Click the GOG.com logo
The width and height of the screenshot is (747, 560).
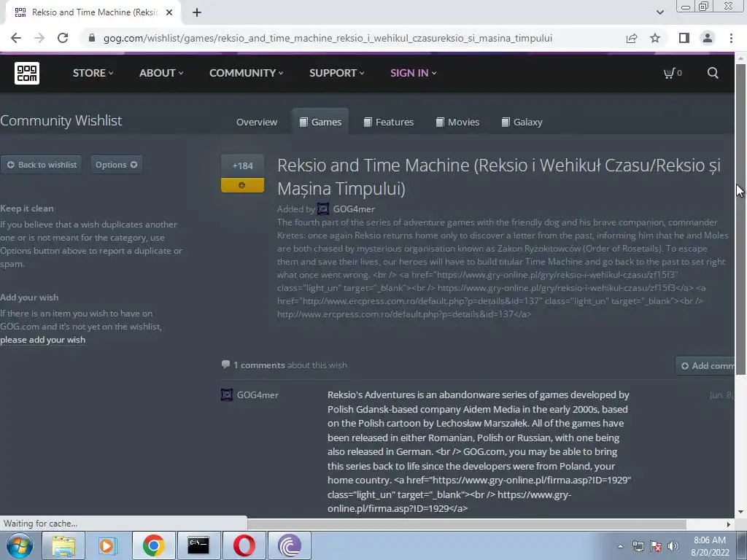point(27,73)
